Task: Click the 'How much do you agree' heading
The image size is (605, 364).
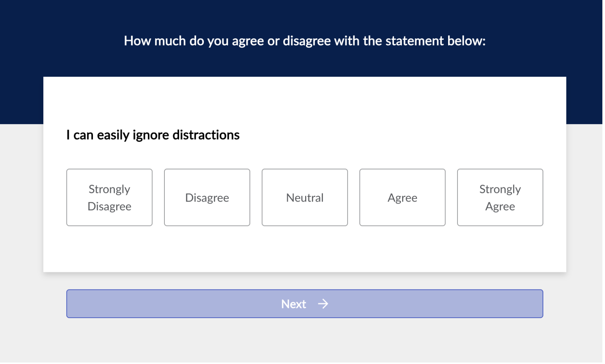Action: tap(305, 41)
